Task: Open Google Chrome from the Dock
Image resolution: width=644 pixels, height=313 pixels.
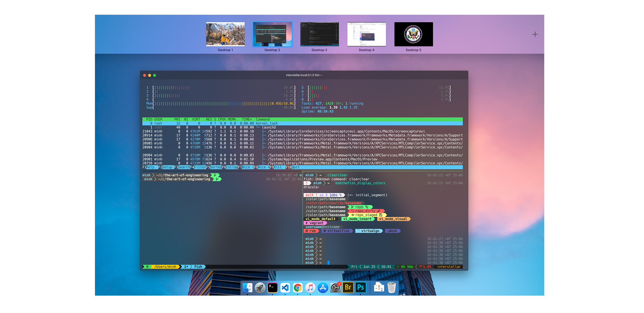Action: click(298, 288)
